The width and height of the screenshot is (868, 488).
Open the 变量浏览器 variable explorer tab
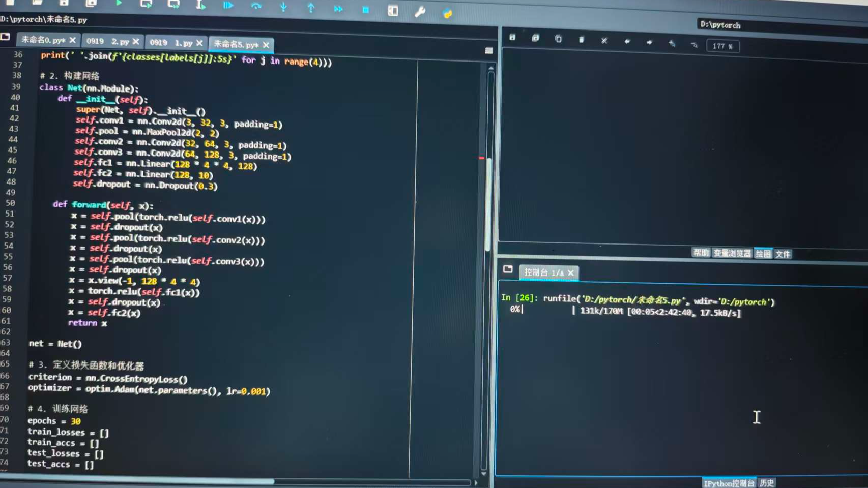732,253
